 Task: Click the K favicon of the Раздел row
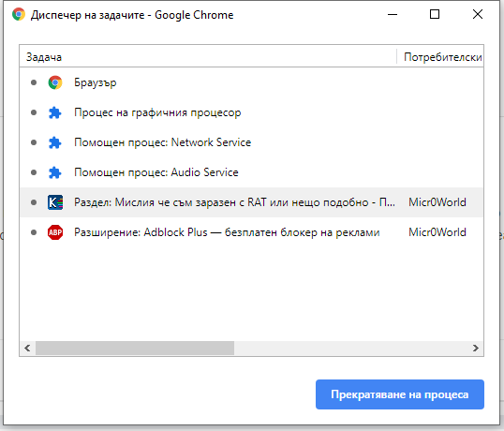pyautogui.click(x=55, y=202)
